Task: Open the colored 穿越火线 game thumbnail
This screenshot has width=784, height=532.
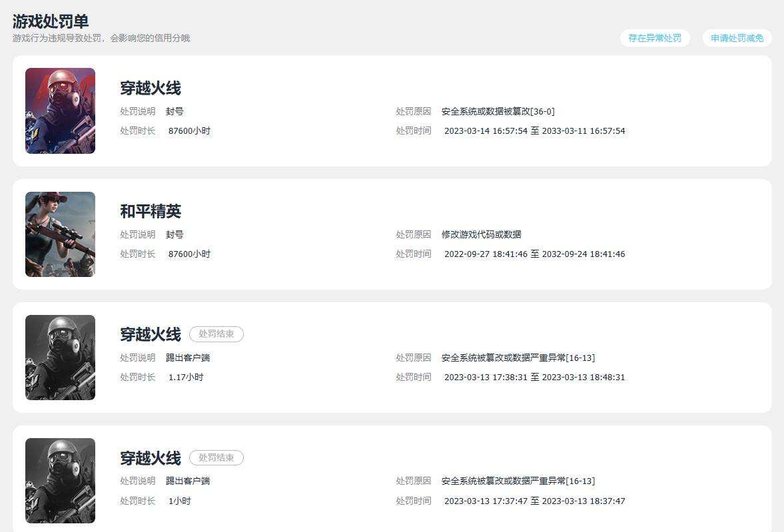Action: click(x=60, y=111)
